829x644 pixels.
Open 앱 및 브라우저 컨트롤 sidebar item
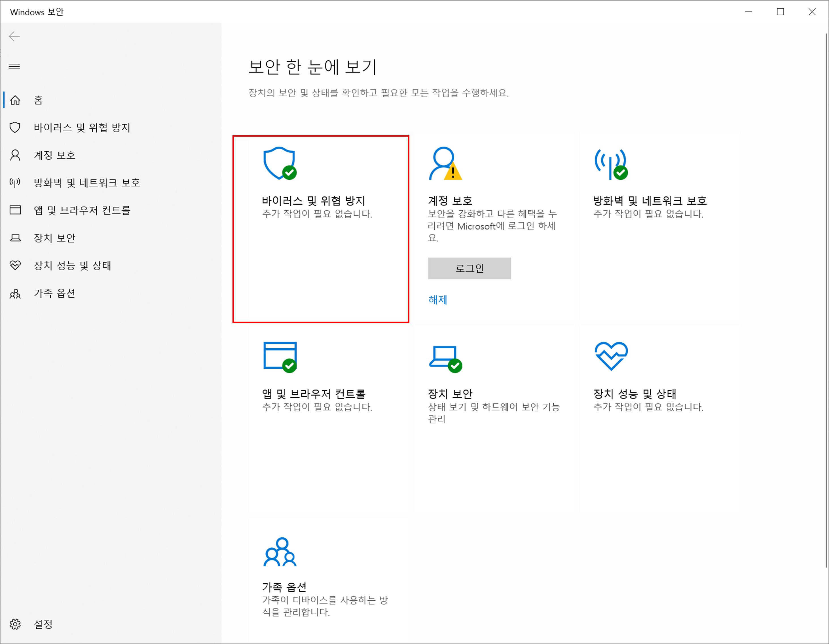[111, 210]
